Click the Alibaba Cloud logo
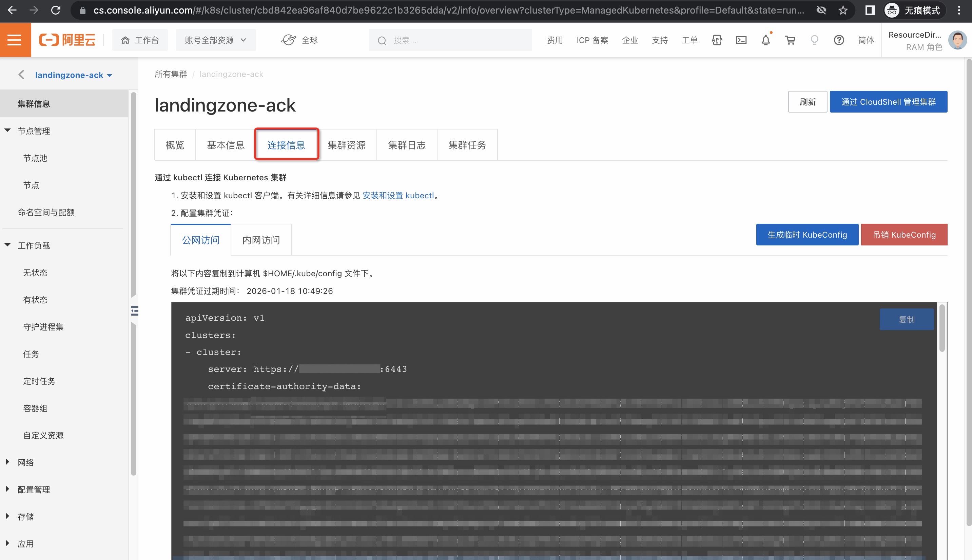 (x=67, y=40)
